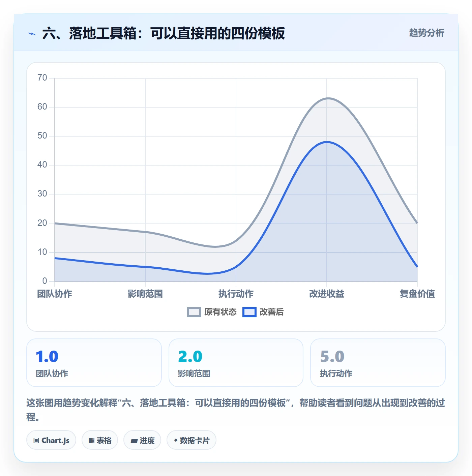Open the 5.0 执行动作 stat card

click(378, 363)
